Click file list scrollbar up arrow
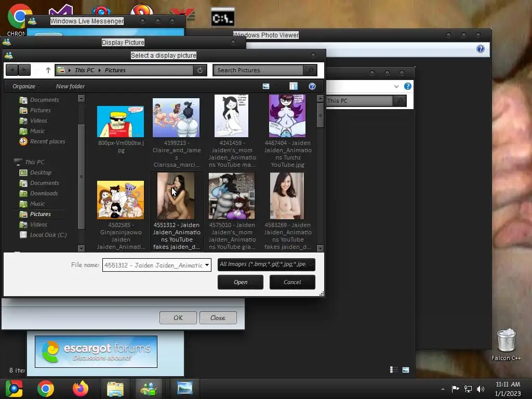Image resolution: width=532 pixels, height=399 pixels. (320, 98)
